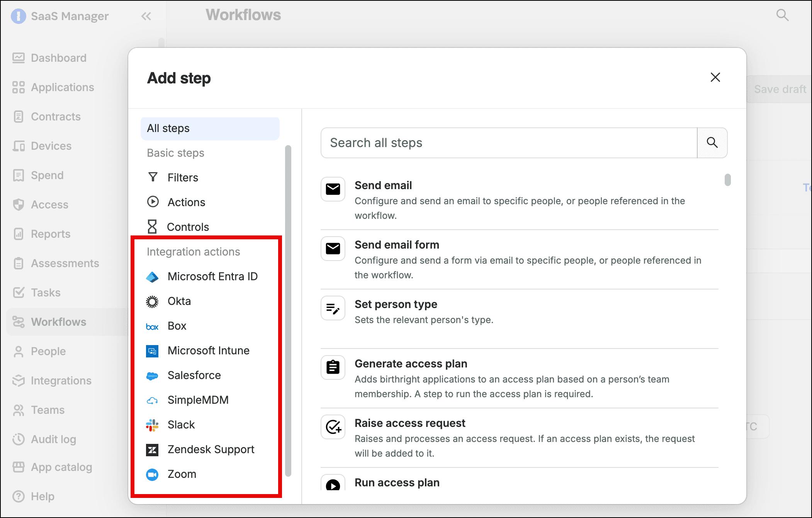Click the Access shield icon
812x518 pixels.
point(18,205)
